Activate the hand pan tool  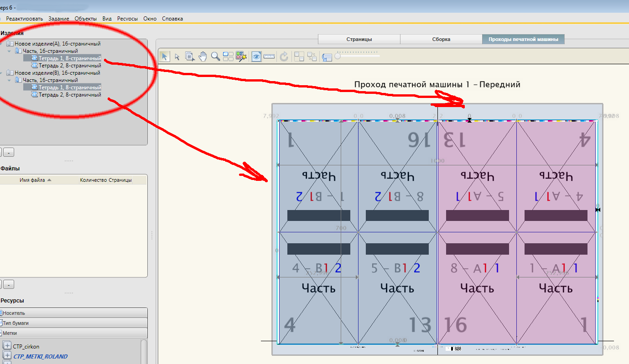[203, 56]
